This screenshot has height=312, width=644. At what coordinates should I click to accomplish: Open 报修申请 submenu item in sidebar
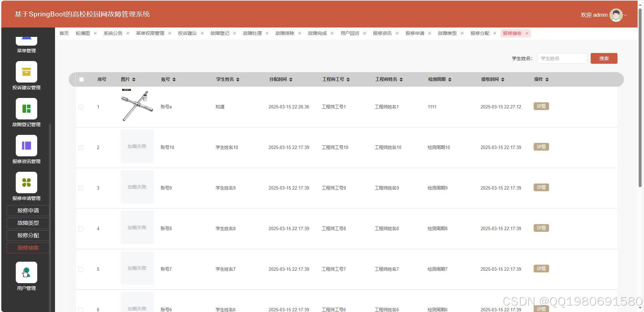pyautogui.click(x=28, y=211)
